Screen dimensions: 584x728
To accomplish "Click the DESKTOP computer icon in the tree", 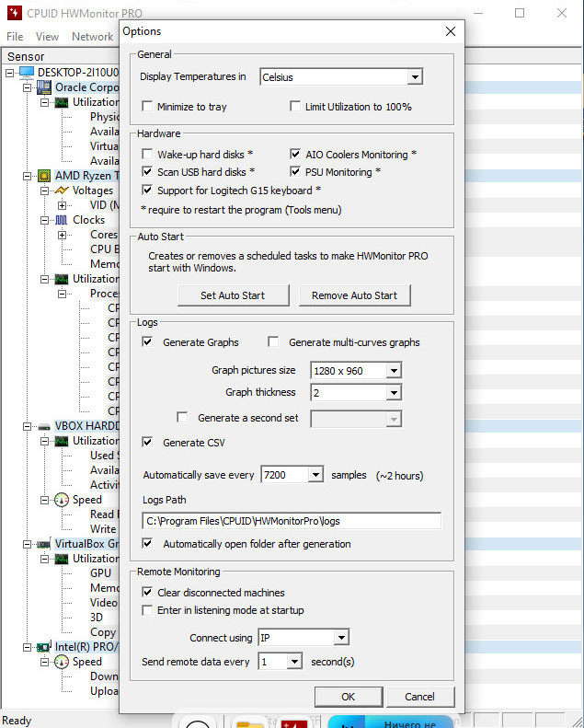I will (26, 73).
